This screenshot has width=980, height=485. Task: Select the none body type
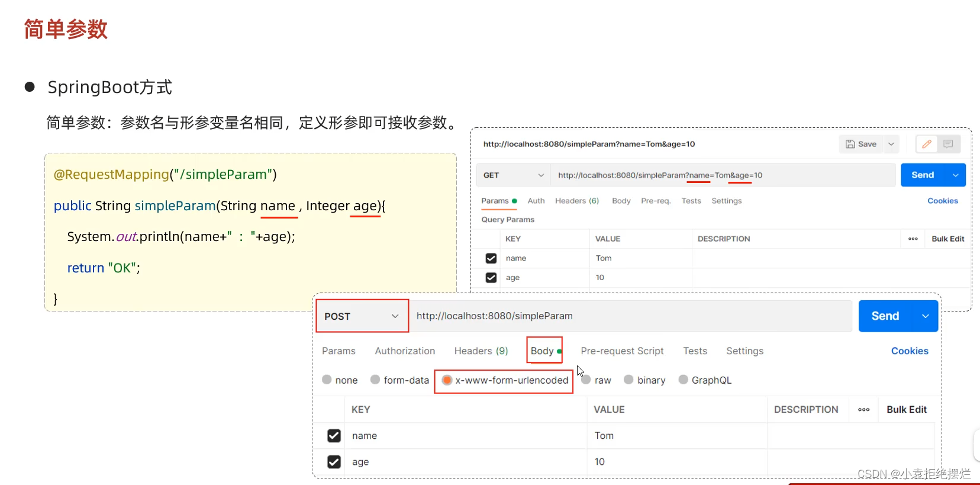[327, 380]
